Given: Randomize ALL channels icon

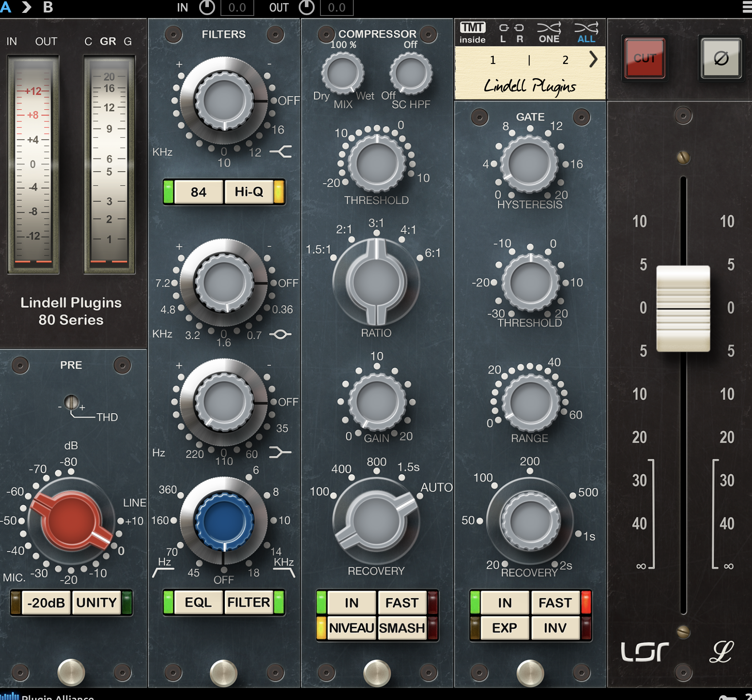Looking at the screenshot, I should (586, 33).
